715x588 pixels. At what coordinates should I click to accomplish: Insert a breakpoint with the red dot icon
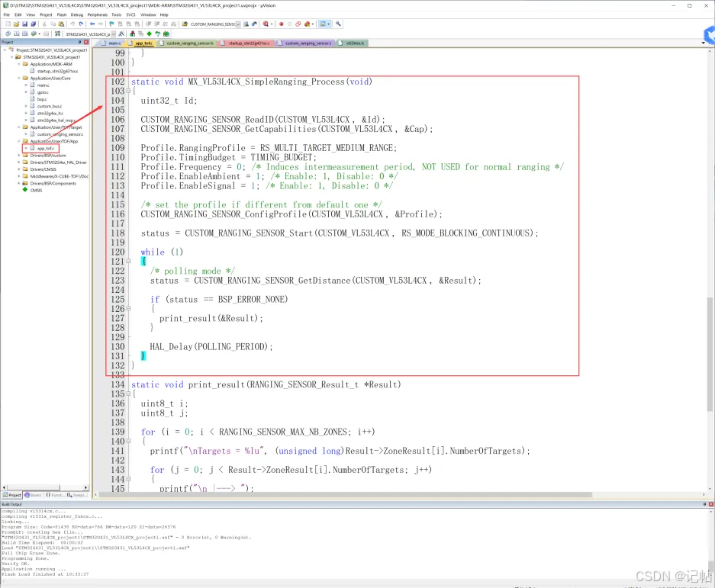[282, 24]
